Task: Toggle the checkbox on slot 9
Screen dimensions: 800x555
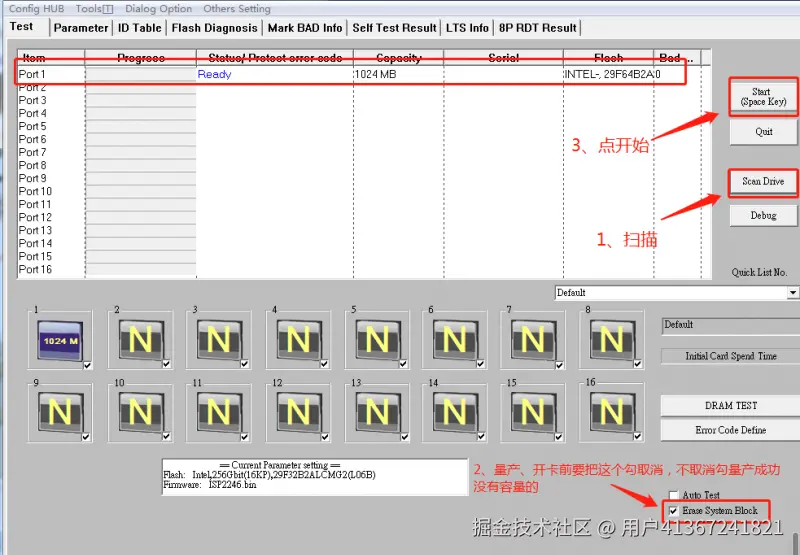Action: click(x=86, y=437)
